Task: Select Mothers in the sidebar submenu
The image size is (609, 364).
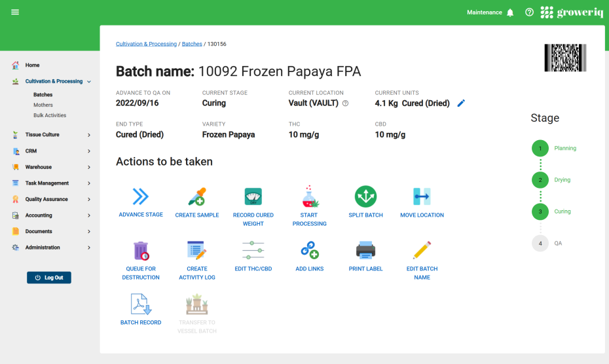Action: click(x=43, y=105)
